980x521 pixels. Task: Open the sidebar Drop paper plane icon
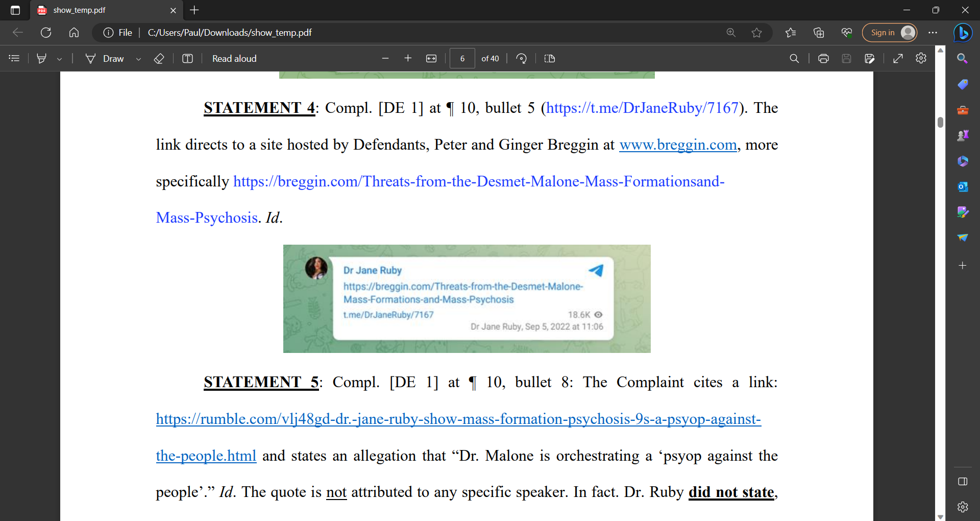963,238
